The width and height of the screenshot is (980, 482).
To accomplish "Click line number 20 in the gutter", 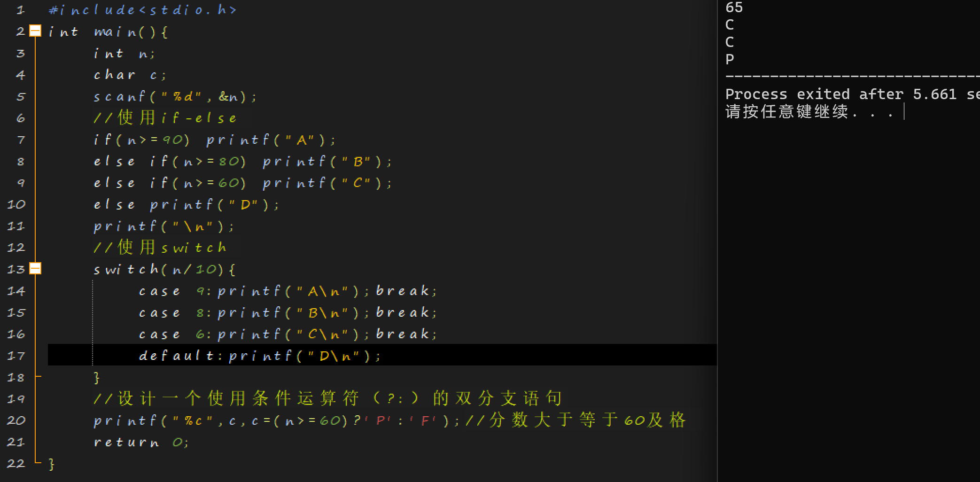I will pos(16,421).
